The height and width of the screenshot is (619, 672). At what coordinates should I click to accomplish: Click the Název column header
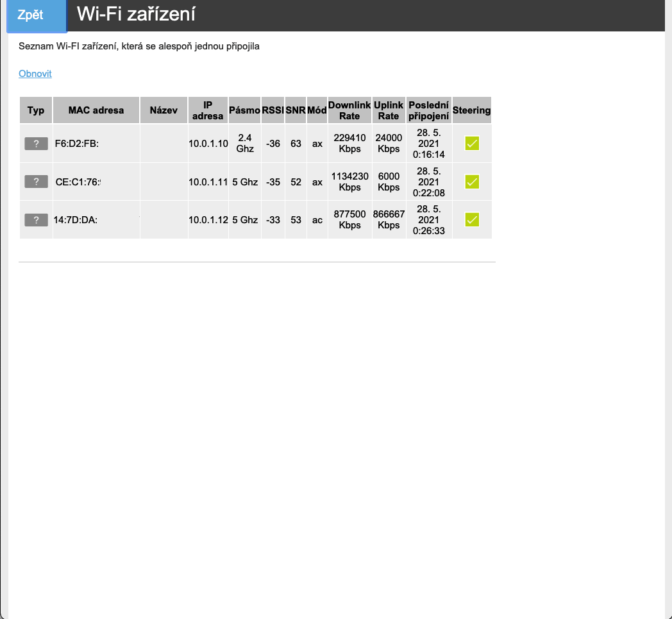click(x=164, y=110)
